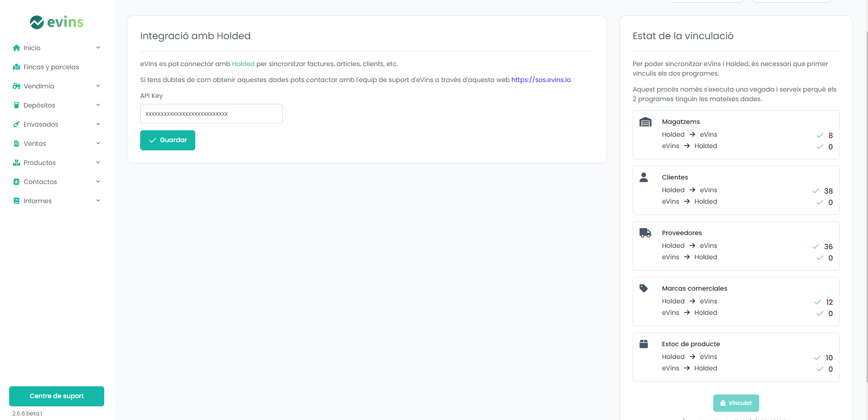Click the Inicio home icon
This screenshot has height=420, width=868.
(x=16, y=48)
